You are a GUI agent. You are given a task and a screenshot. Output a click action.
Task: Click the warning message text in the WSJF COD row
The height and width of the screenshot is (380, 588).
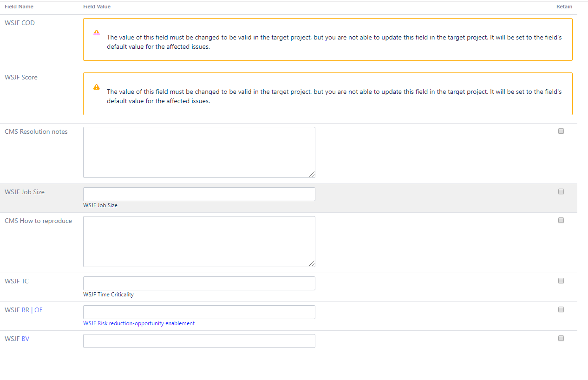point(334,42)
